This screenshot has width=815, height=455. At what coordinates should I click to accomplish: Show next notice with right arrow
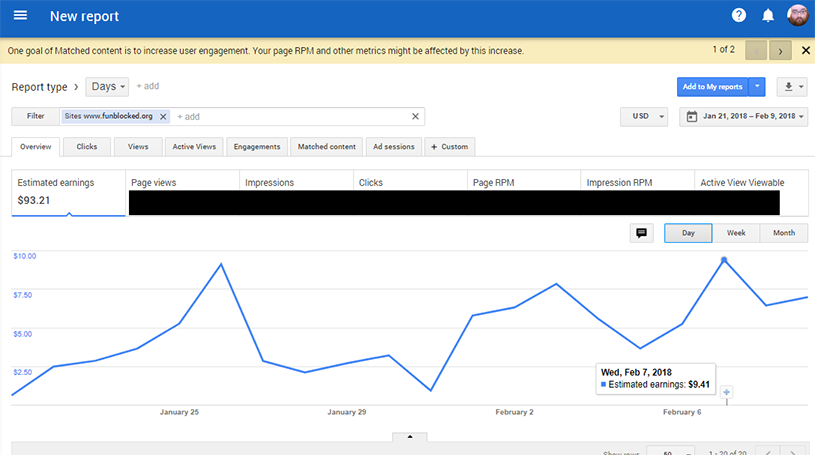[780, 50]
